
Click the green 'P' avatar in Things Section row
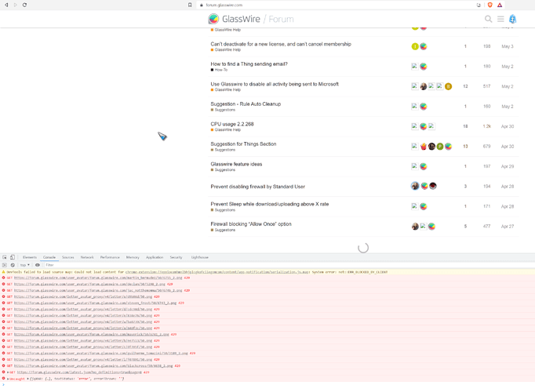click(x=440, y=147)
